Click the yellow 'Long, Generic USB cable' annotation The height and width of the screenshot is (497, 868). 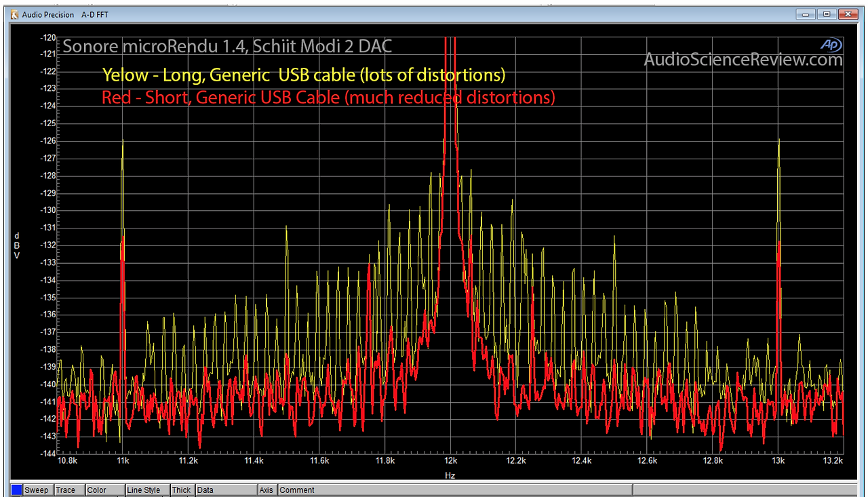(x=304, y=75)
